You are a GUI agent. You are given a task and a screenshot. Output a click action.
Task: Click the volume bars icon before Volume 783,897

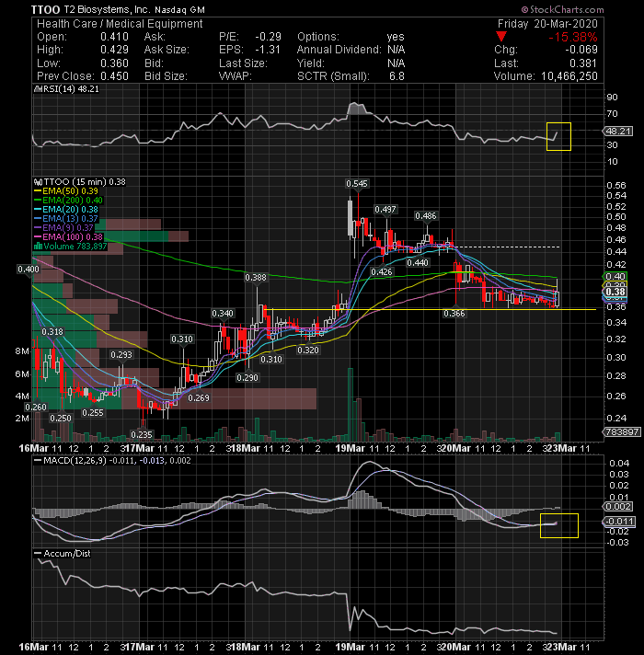pyautogui.click(x=38, y=246)
